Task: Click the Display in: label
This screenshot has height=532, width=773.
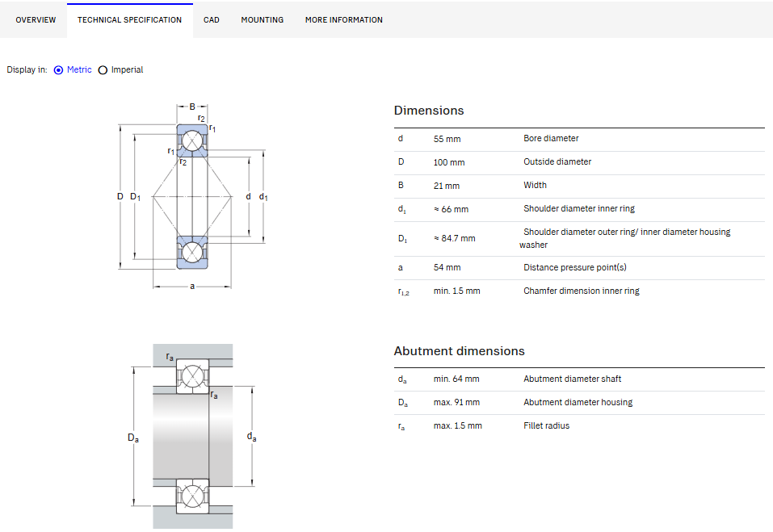Action: [27, 70]
